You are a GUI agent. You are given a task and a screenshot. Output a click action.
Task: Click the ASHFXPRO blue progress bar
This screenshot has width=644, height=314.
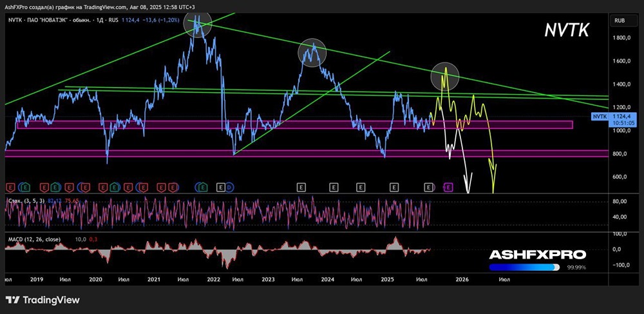click(524, 267)
